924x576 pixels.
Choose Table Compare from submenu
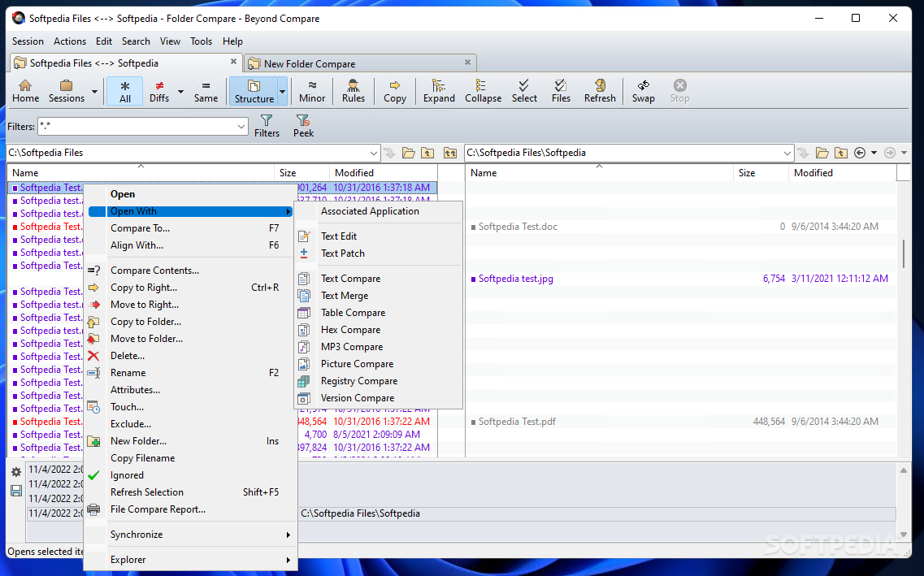379,313
